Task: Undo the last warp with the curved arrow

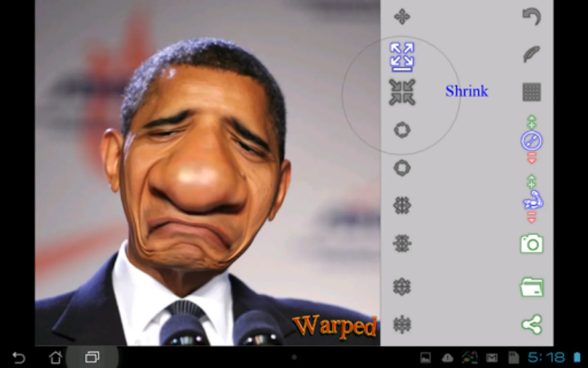Action: pyautogui.click(x=532, y=17)
